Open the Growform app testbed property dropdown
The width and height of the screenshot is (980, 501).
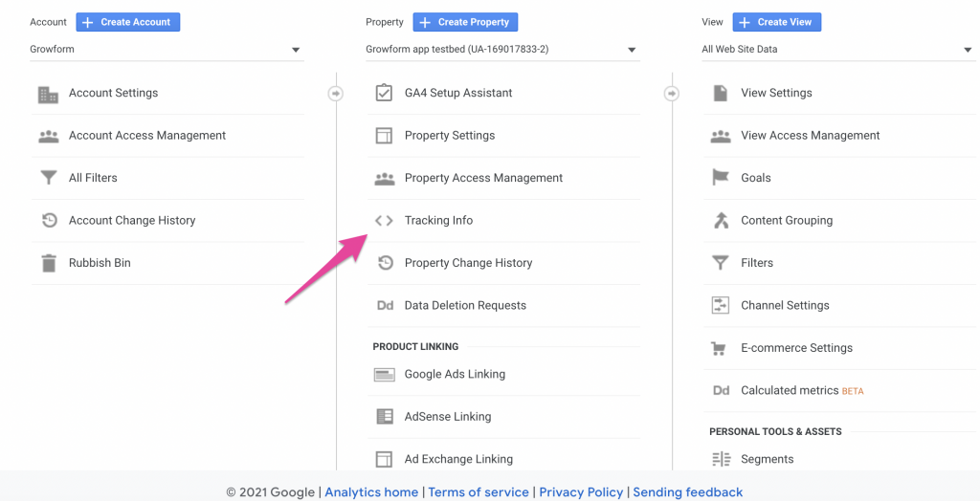pyautogui.click(x=502, y=50)
